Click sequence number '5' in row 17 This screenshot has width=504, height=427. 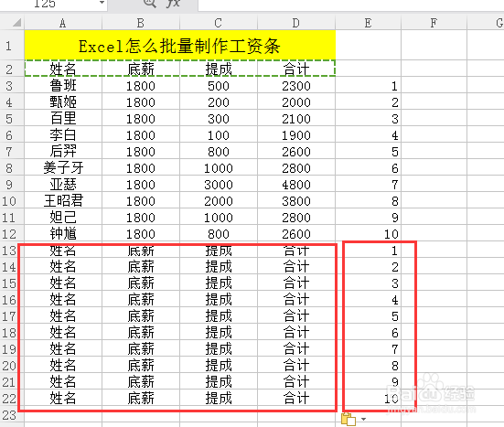coord(369,315)
